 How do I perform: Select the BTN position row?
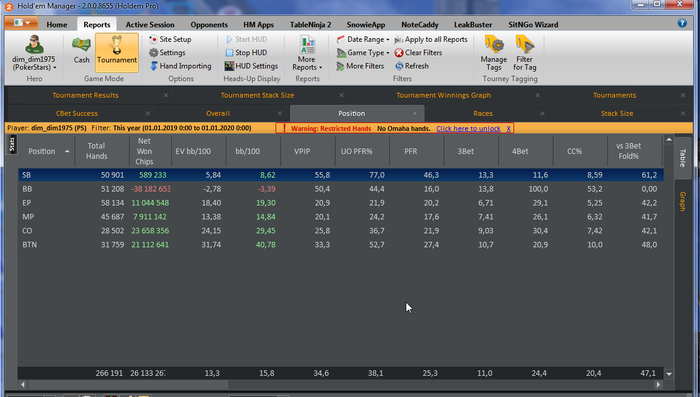pyautogui.click(x=341, y=245)
